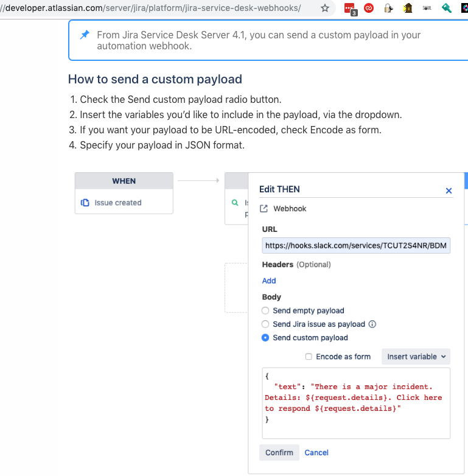Open the Insert variable dropdown

416,357
